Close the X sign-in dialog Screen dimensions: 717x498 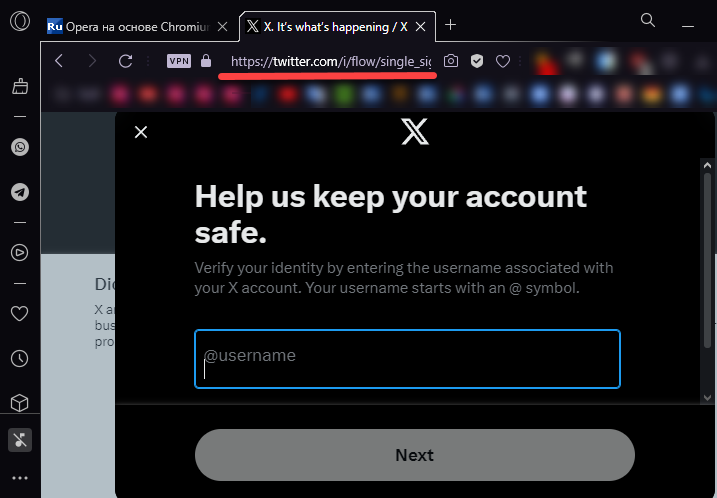click(x=141, y=132)
